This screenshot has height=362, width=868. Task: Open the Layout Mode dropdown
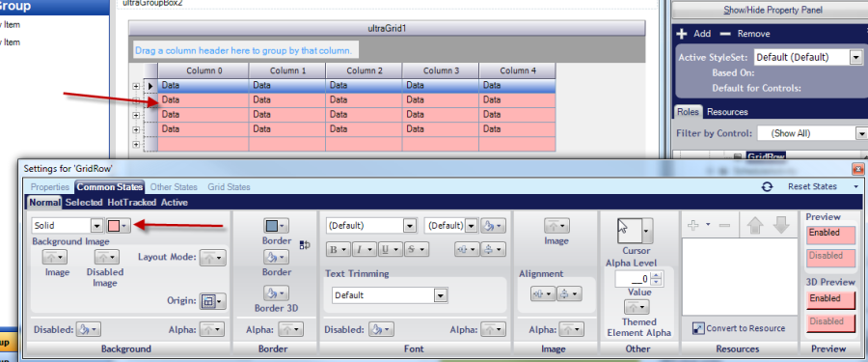(212, 257)
